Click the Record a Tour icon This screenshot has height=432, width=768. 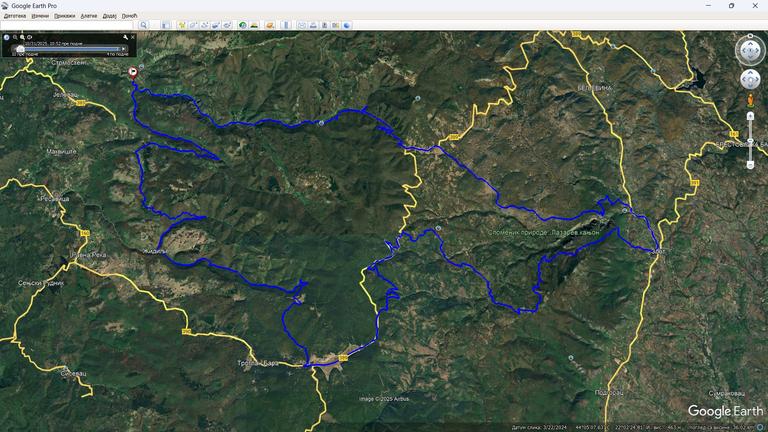point(227,25)
